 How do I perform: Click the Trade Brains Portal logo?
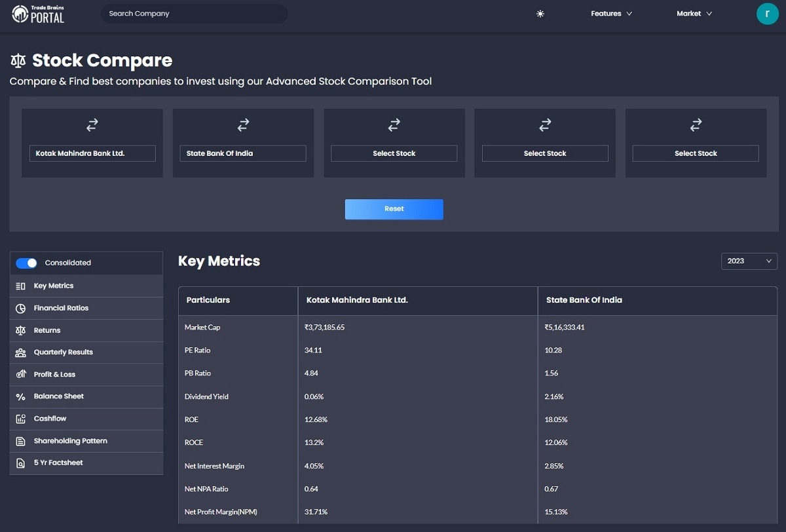(x=38, y=14)
